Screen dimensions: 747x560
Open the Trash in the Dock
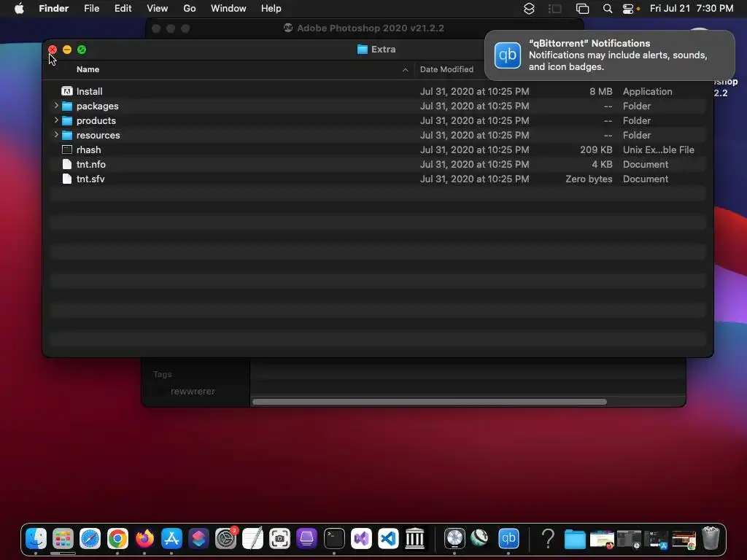711,539
